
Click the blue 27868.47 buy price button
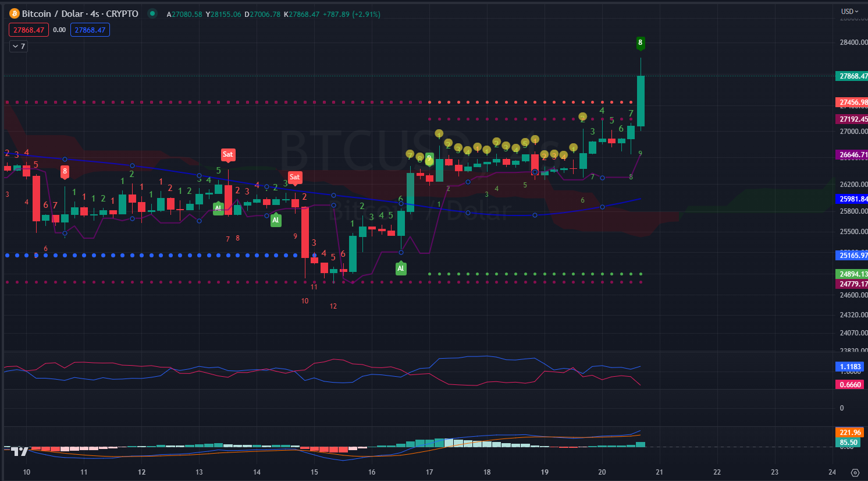90,30
